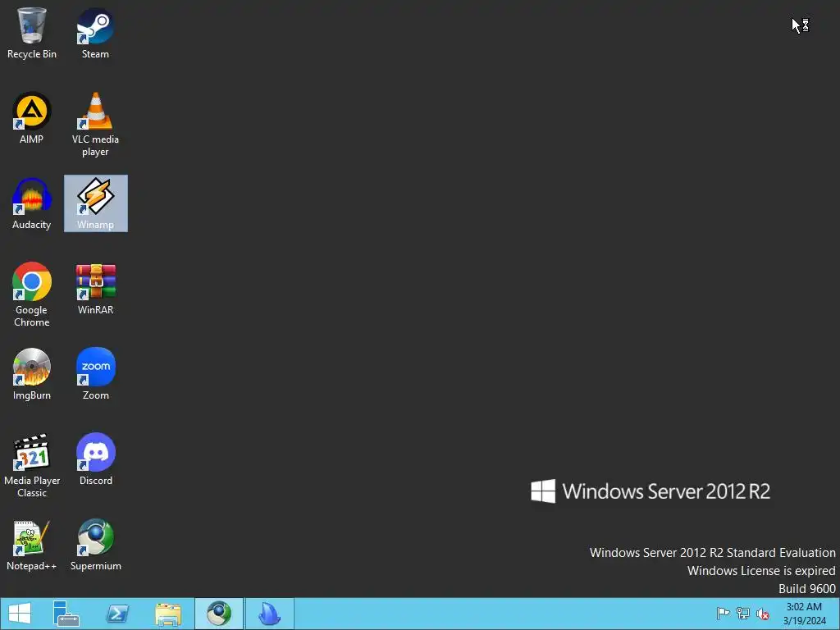Open the Windows Start button
The image size is (840, 630).
point(20,614)
